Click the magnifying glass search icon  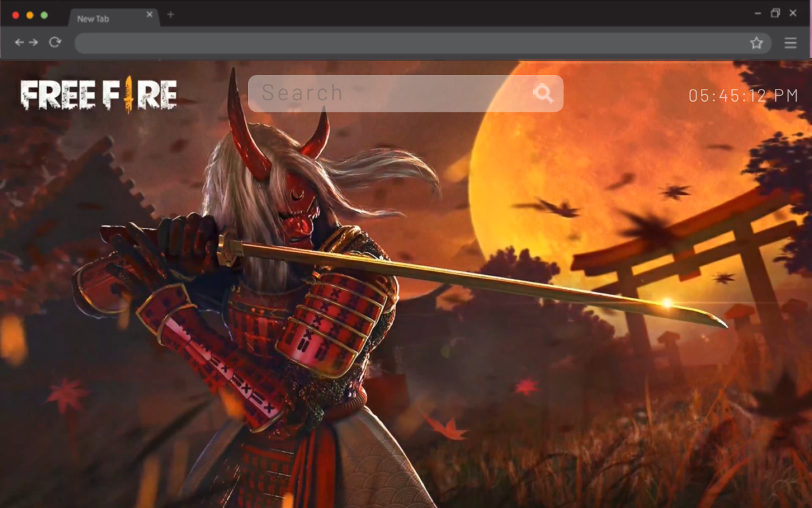(x=543, y=93)
